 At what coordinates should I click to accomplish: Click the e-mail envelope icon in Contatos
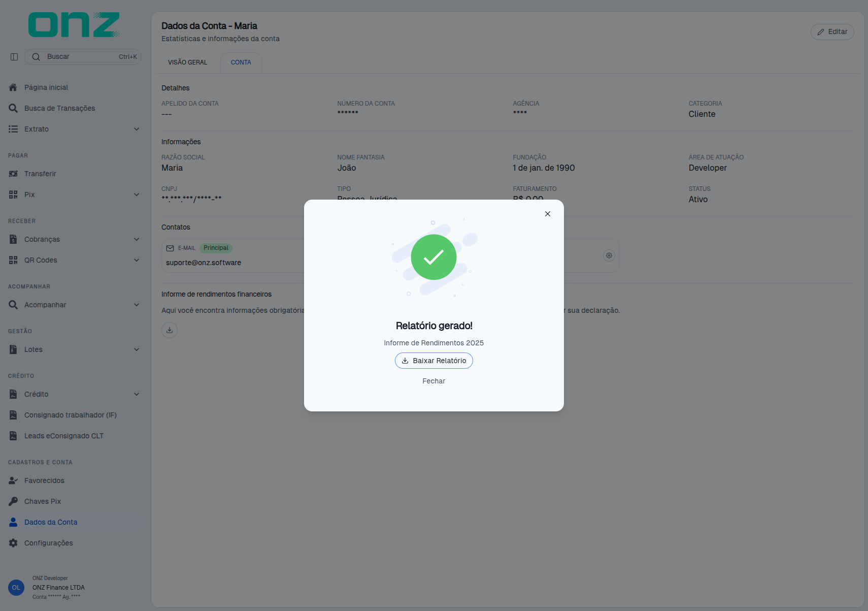point(170,248)
